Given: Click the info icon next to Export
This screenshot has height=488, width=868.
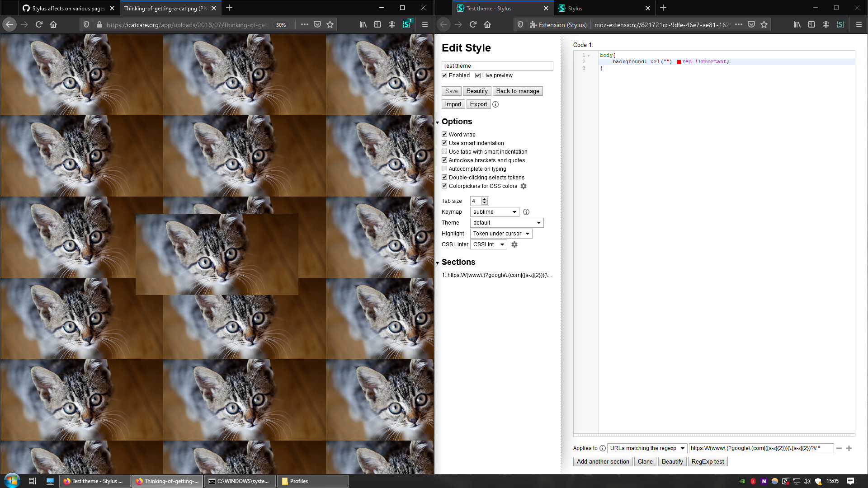Looking at the screenshot, I should [495, 104].
